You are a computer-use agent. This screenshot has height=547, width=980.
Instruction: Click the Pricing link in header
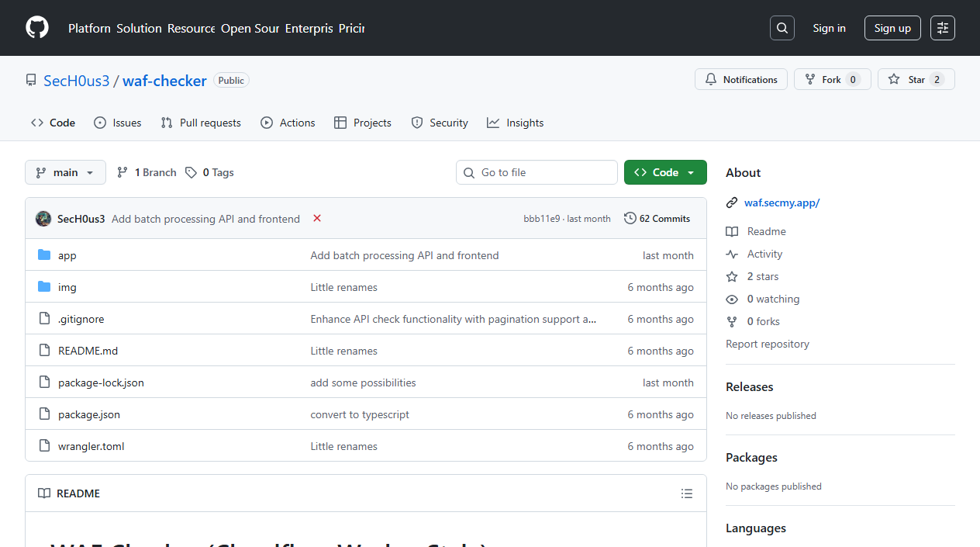[x=351, y=28]
